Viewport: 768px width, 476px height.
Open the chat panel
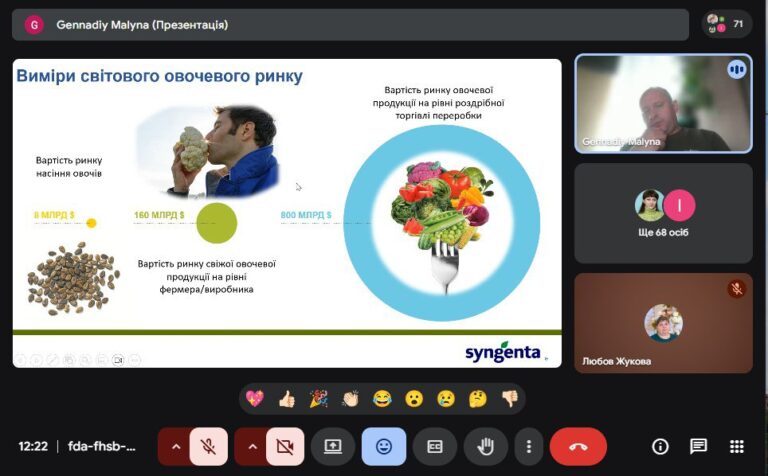[698, 447]
